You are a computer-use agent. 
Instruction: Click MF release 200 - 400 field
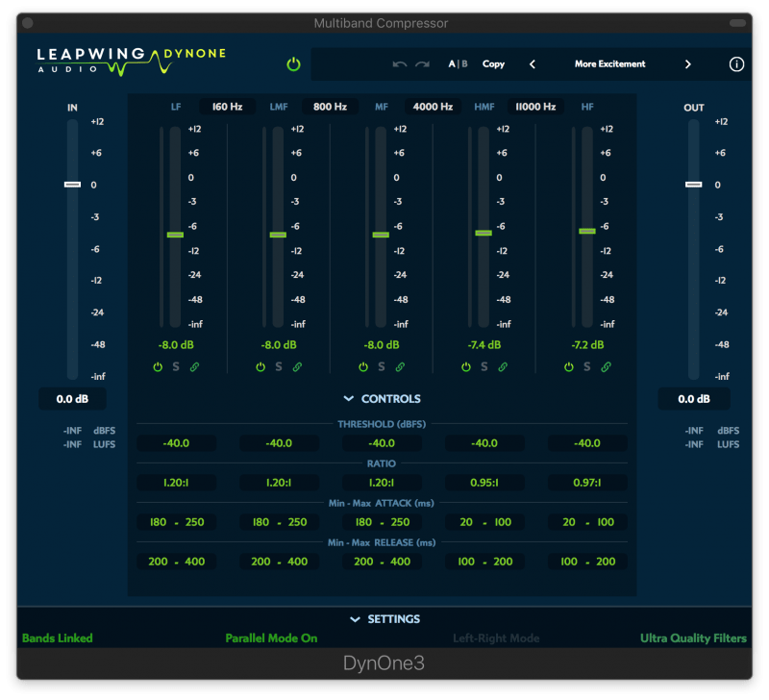pyautogui.click(x=382, y=562)
